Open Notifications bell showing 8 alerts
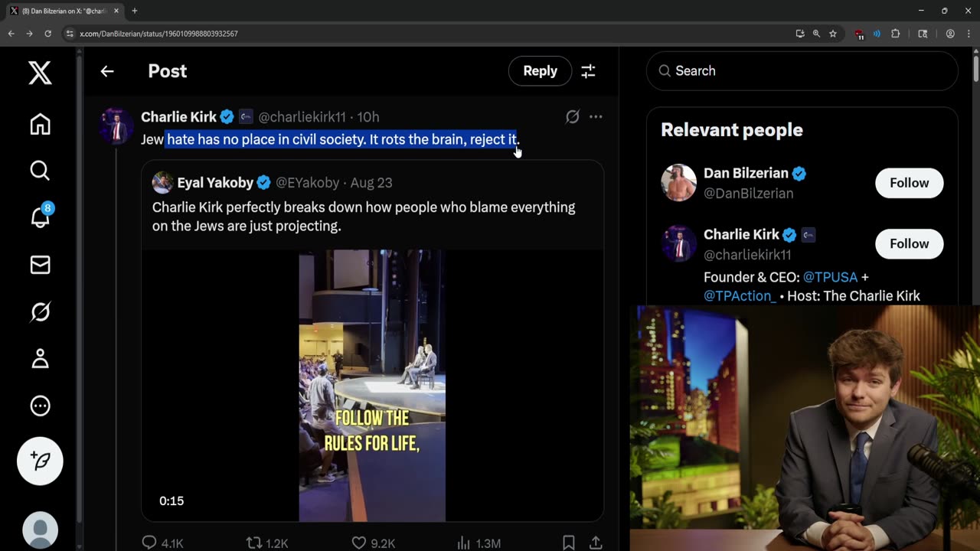 pos(41,217)
